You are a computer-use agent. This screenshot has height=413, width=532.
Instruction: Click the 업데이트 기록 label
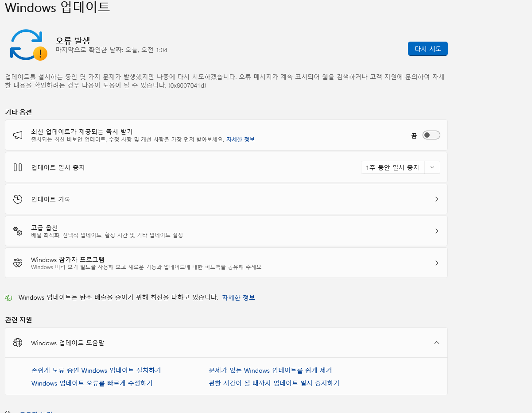tap(50, 199)
